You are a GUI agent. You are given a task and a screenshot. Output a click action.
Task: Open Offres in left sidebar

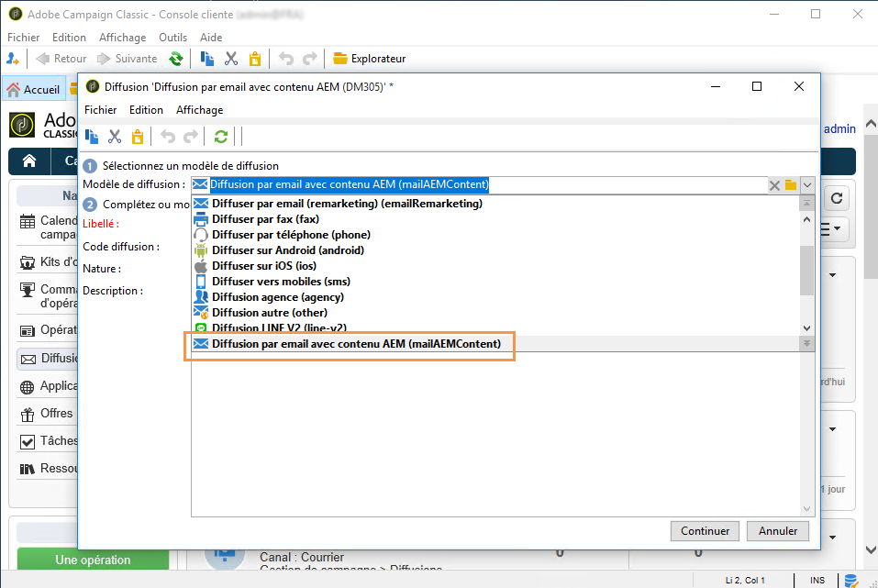pyautogui.click(x=47, y=414)
